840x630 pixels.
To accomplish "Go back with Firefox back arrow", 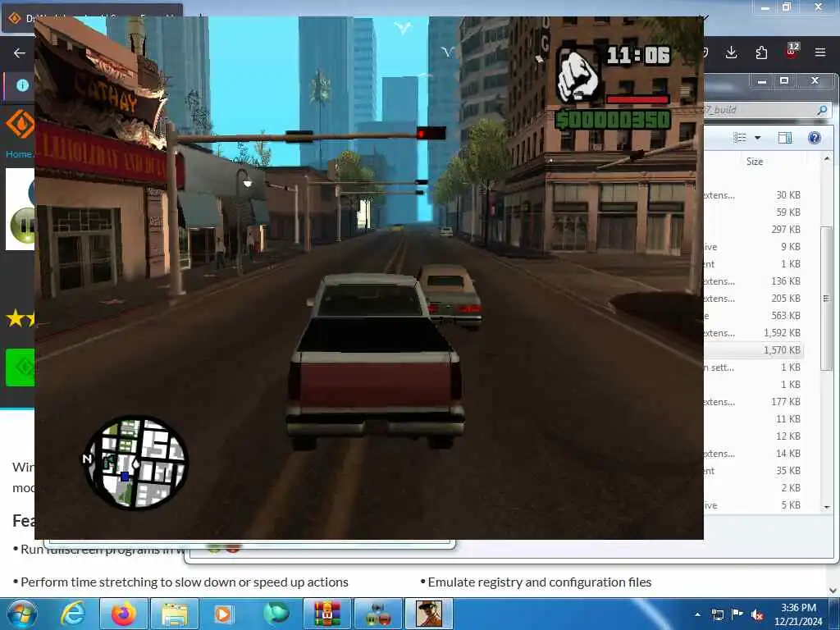I will coord(20,52).
